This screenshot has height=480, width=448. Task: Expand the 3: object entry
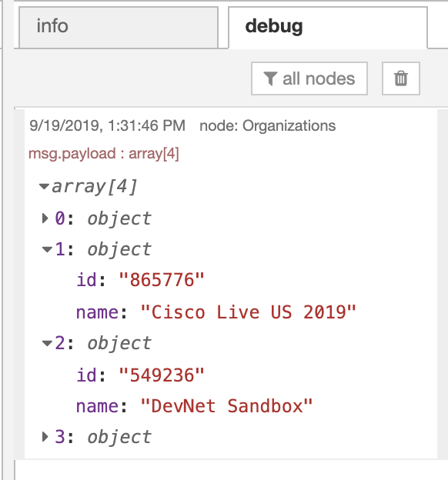45,437
